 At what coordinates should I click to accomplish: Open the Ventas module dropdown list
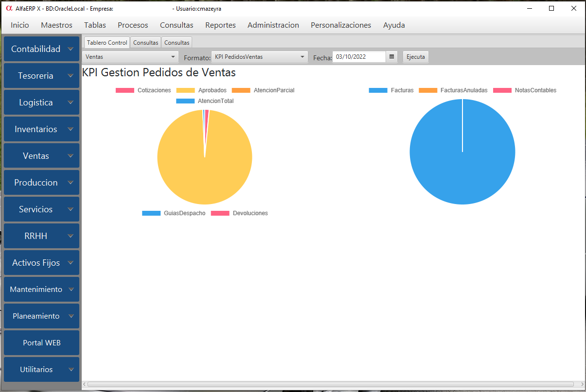130,57
